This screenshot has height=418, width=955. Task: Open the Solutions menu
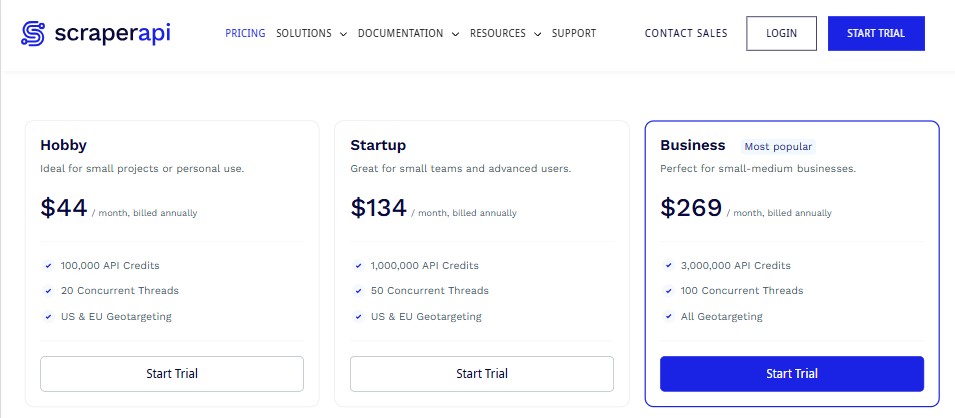coord(304,34)
